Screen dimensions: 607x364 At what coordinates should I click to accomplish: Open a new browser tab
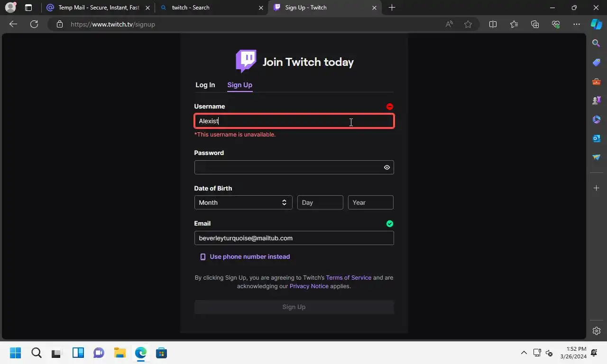[x=392, y=8]
